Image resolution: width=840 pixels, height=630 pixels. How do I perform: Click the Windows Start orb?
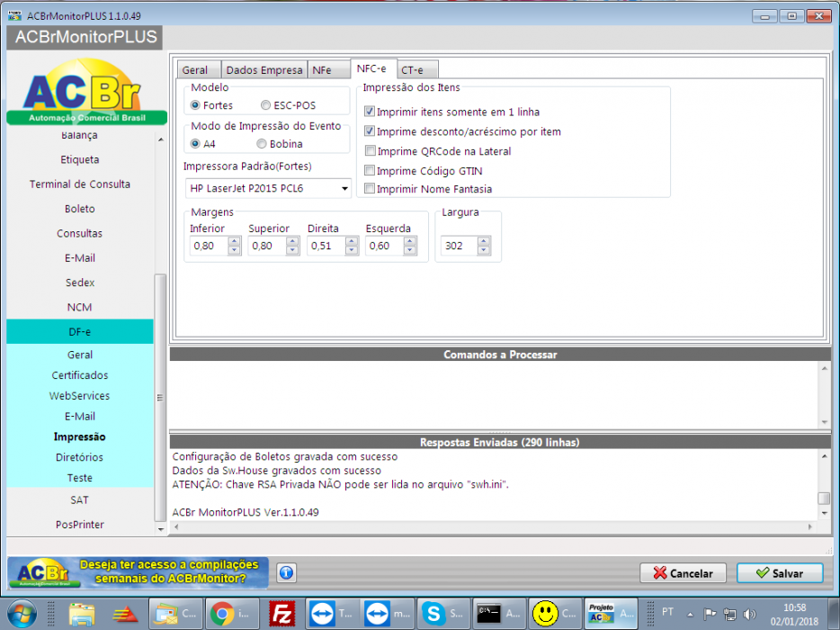coord(22,614)
